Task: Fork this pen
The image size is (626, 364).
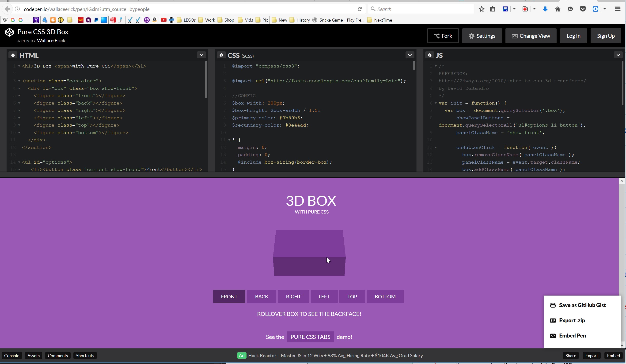Action: tap(443, 36)
